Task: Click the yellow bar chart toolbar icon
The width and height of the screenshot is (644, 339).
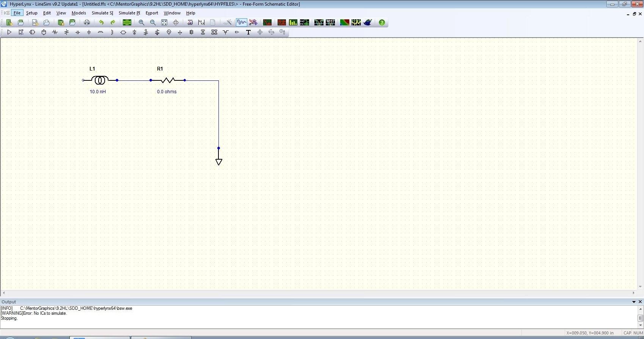Action: click(293, 22)
